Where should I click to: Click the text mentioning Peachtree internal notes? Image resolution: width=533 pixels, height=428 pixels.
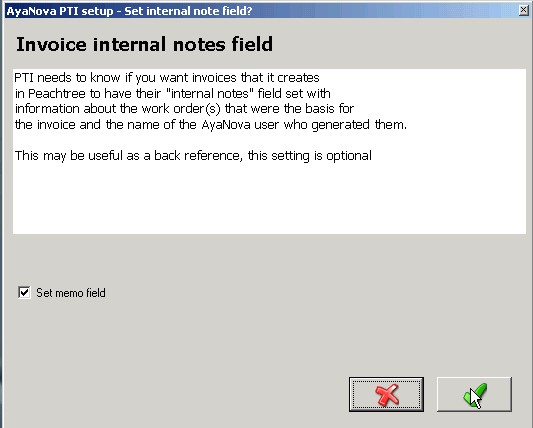(173, 93)
